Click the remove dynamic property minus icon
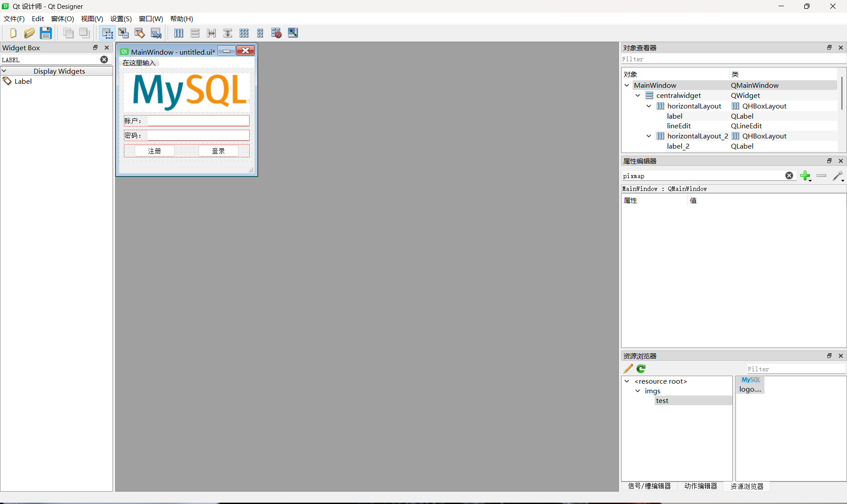Viewport: 847px width, 504px height. click(821, 175)
